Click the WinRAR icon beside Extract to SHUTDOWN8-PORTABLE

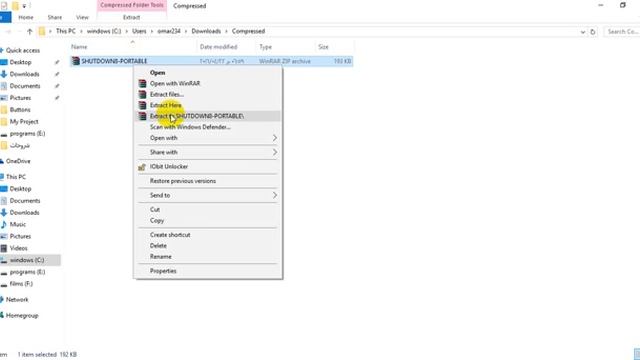(x=142, y=116)
